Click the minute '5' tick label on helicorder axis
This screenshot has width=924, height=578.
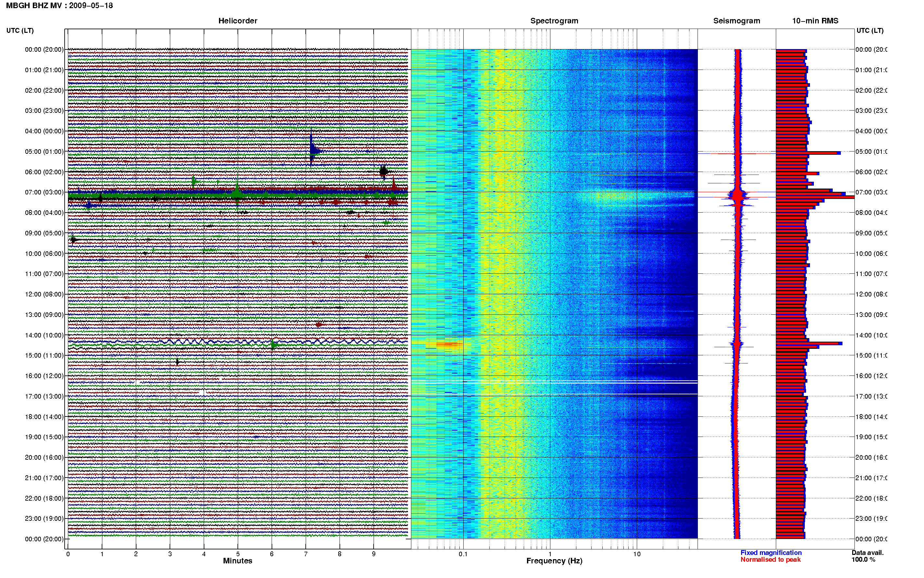pos(237,554)
